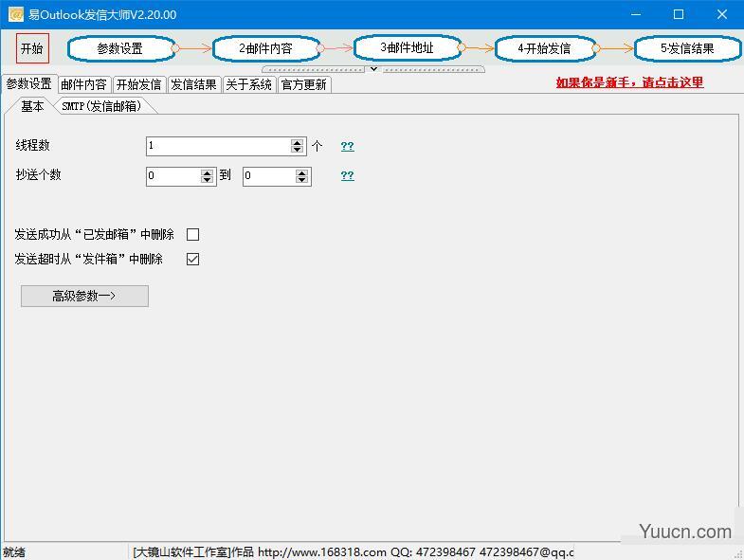Decrease 线程数 with the down arrow
The image size is (744, 560).
(x=297, y=150)
